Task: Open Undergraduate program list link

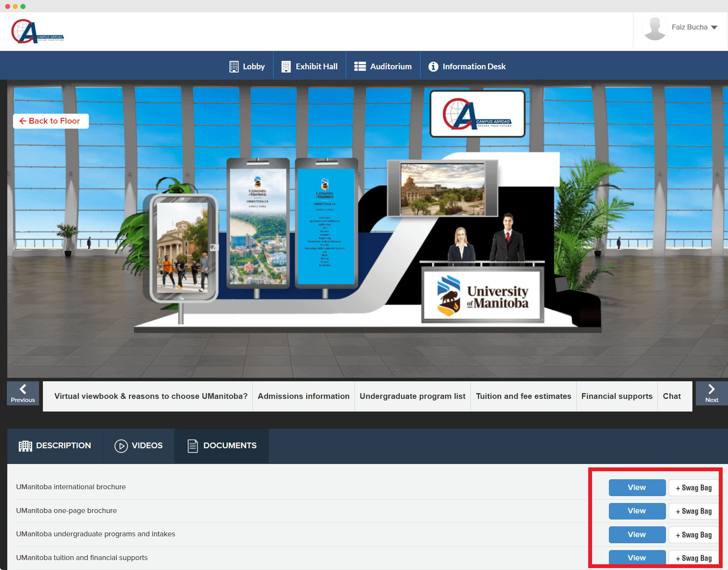Action: pos(412,396)
